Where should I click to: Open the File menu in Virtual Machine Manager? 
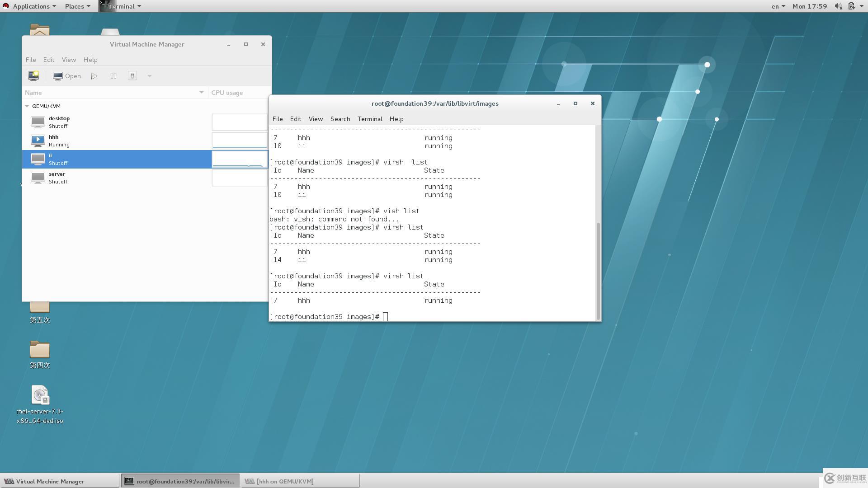pyautogui.click(x=30, y=59)
